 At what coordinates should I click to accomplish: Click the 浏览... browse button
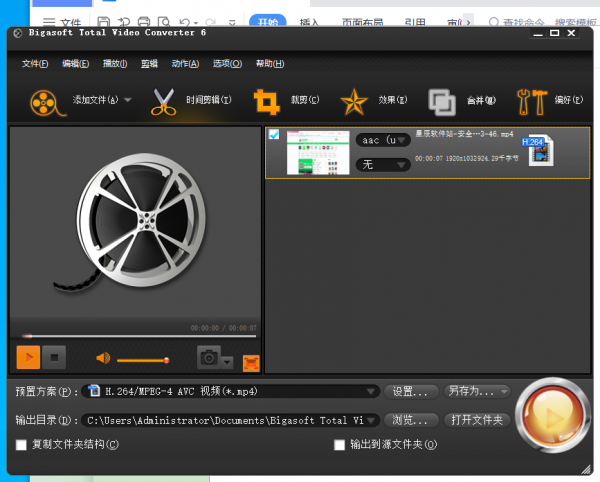point(411,420)
